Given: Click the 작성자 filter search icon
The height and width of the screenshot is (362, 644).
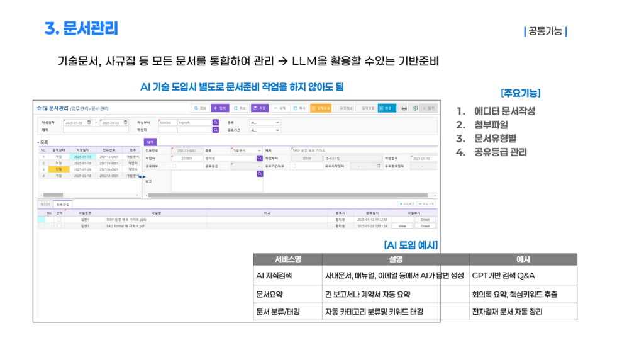Looking at the screenshot, I should [x=216, y=130].
